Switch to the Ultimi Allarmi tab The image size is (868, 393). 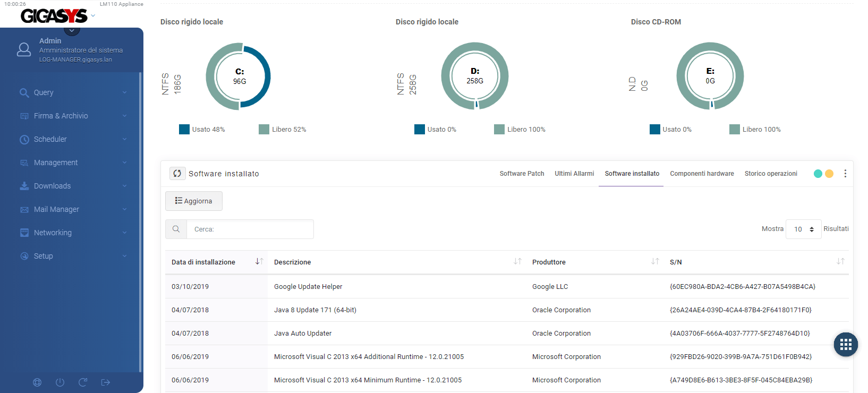click(x=574, y=174)
